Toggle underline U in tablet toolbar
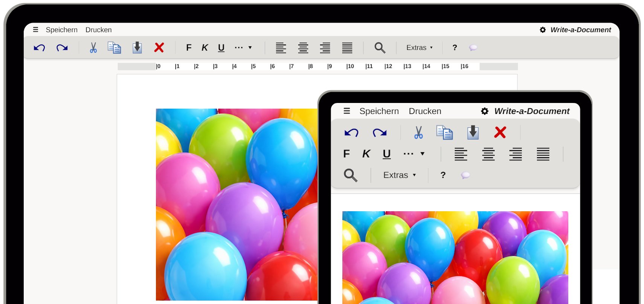Viewport: 644px width, 304px height. 387,154
